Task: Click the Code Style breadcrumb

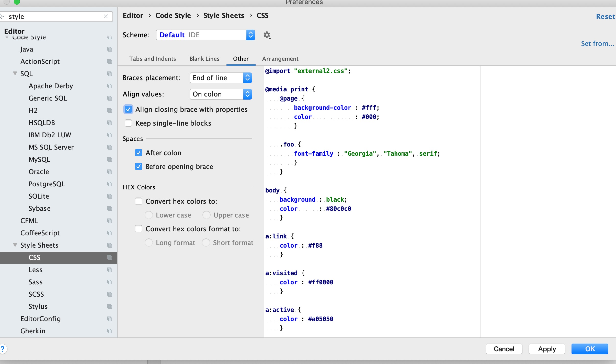Action: 173,16
